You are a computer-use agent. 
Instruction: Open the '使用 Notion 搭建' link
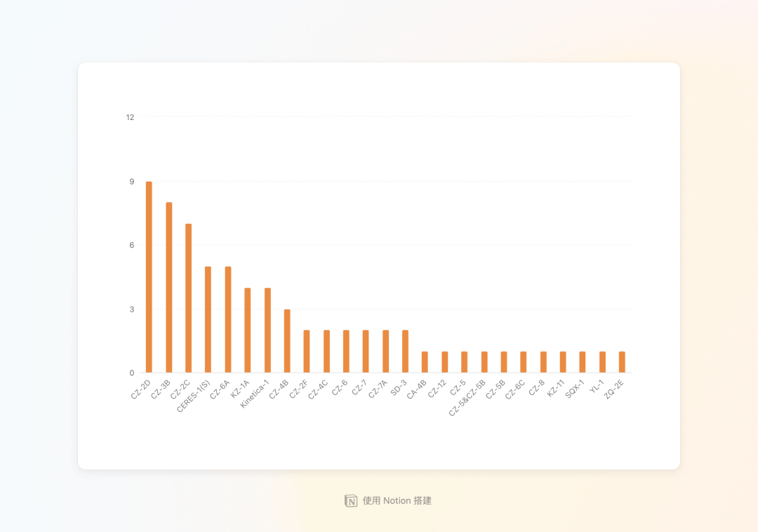(387, 501)
